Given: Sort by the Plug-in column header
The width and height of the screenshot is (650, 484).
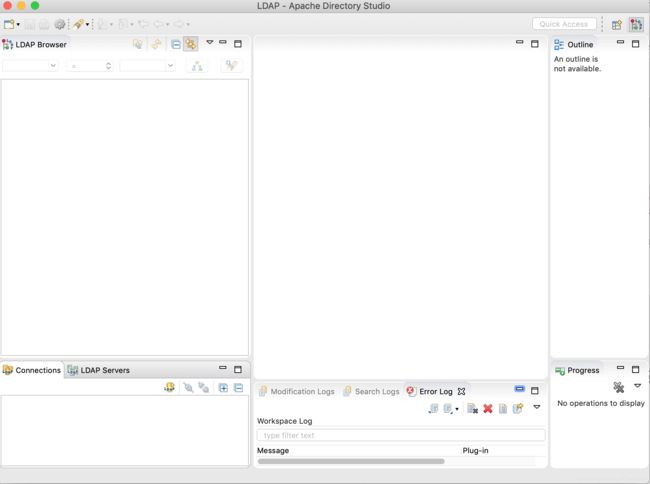Looking at the screenshot, I should [x=475, y=450].
